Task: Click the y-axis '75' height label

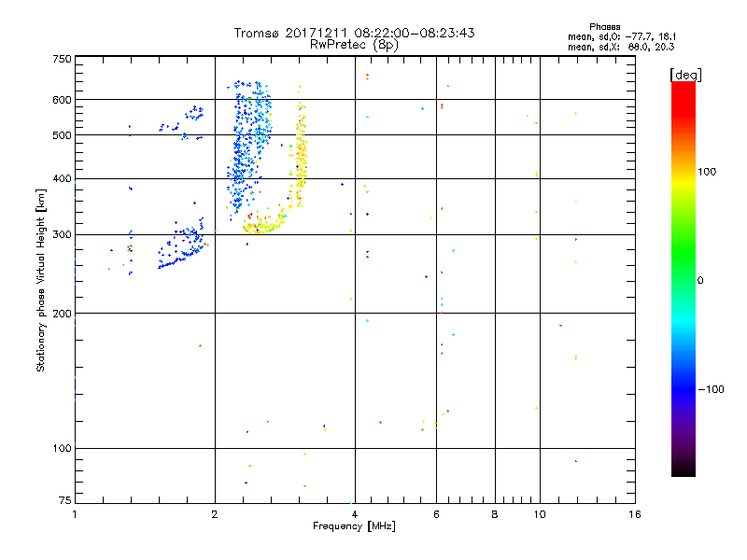Action: (65, 500)
